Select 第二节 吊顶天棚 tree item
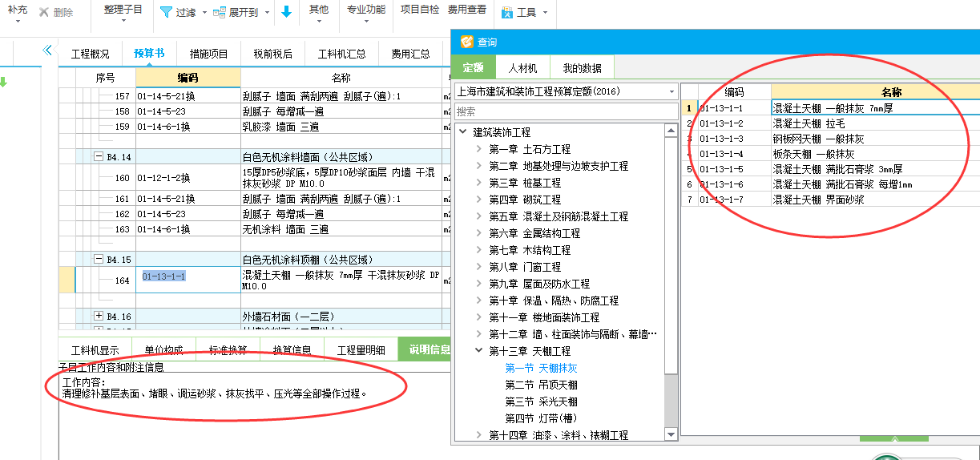Viewport: 980px width, 460px height. (x=541, y=385)
